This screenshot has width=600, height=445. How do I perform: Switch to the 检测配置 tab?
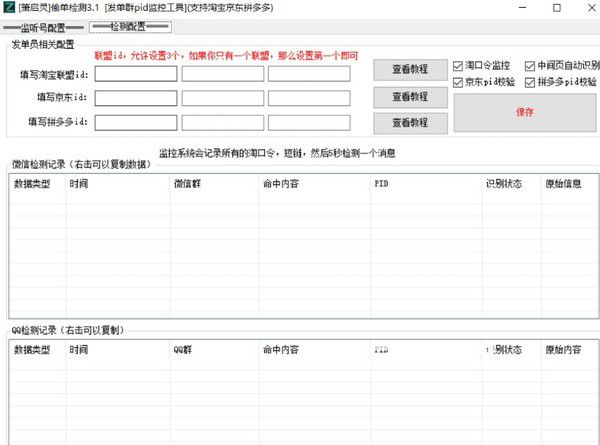point(130,27)
